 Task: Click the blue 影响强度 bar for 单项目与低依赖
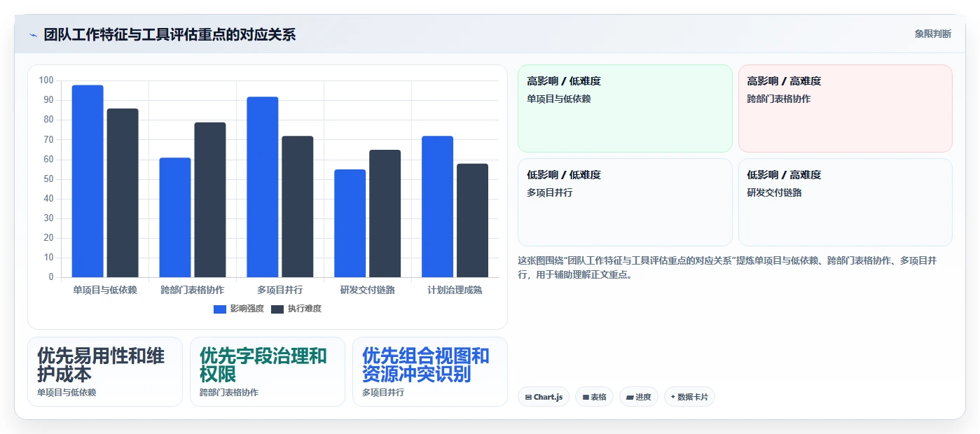tap(88, 181)
